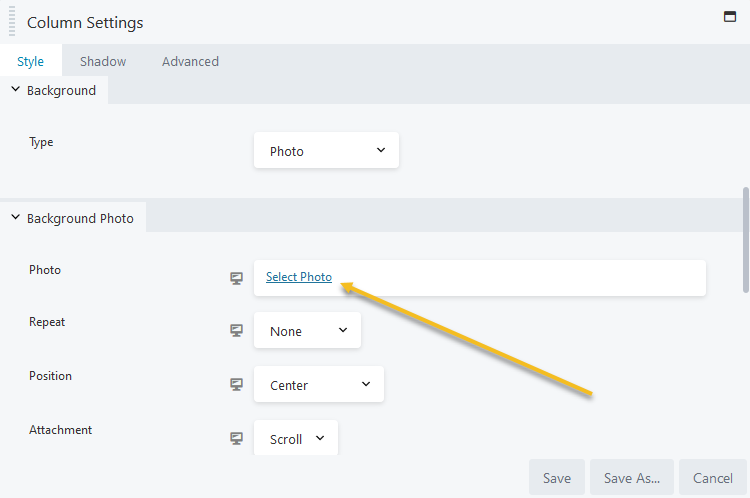Click the Save button
Image resolution: width=750 pixels, height=498 pixels.
(x=557, y=477)
